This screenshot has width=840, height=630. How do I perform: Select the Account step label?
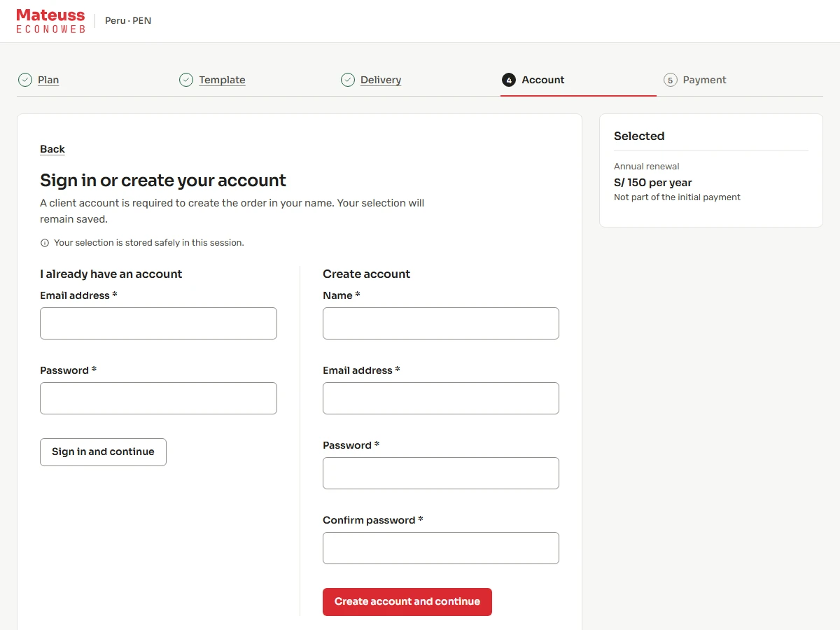point(543,80)
